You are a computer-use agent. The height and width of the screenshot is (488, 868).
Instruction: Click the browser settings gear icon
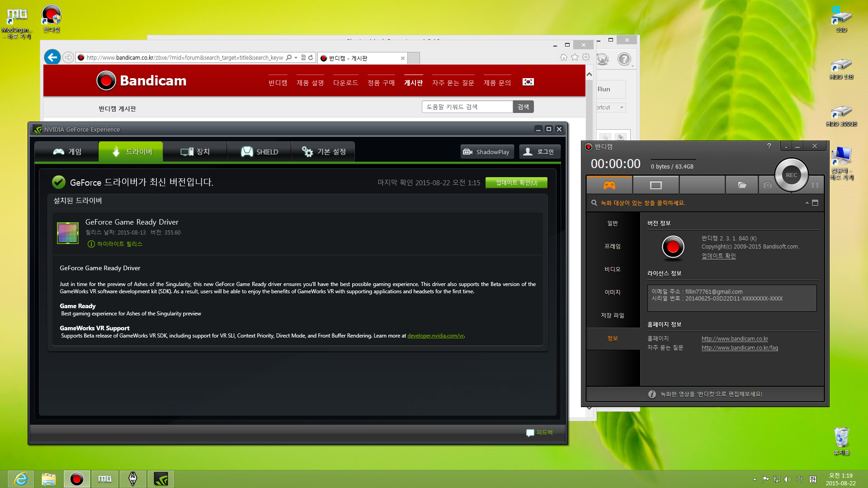pos(586,57)
